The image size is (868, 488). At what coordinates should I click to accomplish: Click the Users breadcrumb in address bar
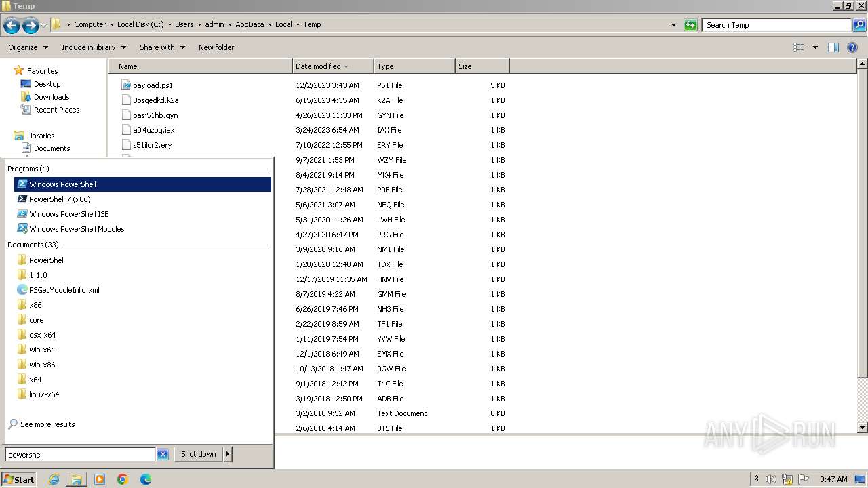click(x=184, y=24)
